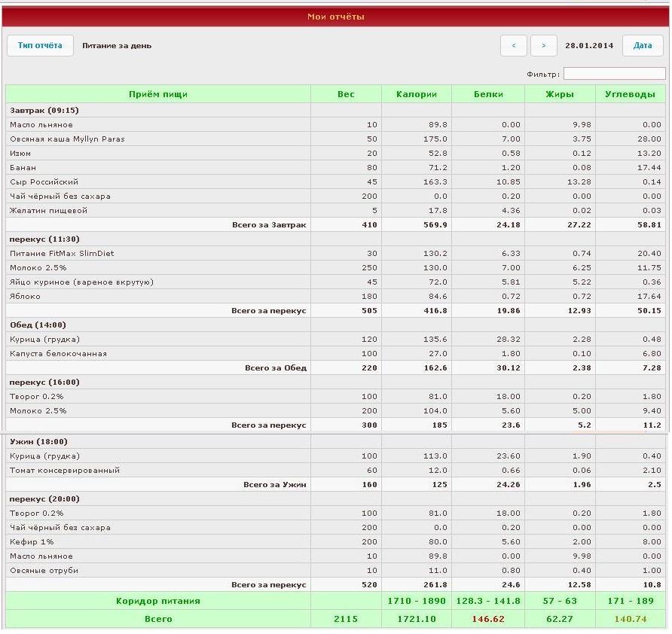Sort by Белки column header

click(488, 94)
